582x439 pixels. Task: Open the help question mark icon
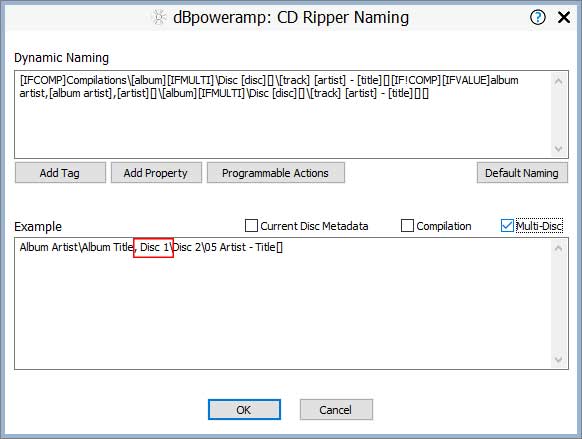[x=537, y=17]
